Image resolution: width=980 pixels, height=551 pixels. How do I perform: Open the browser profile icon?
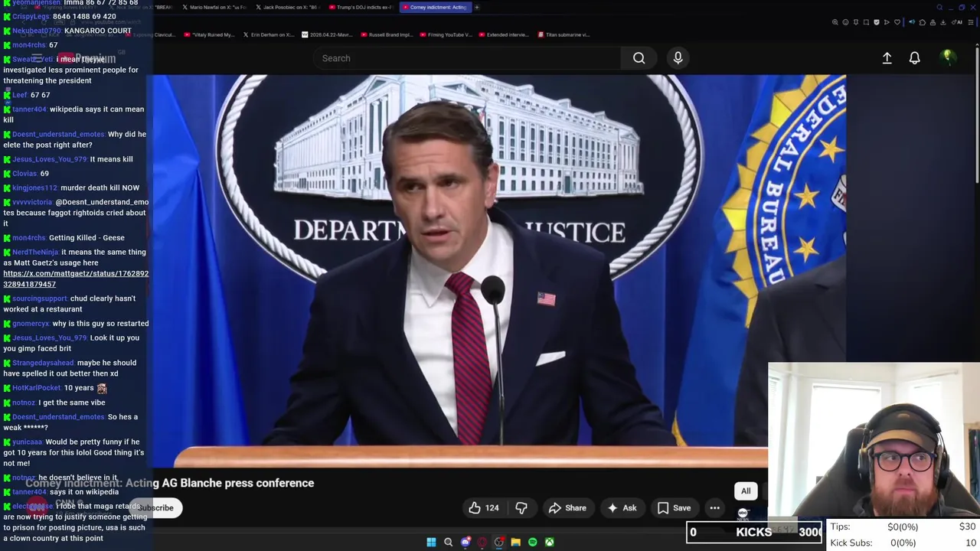(x=933, y=22)
